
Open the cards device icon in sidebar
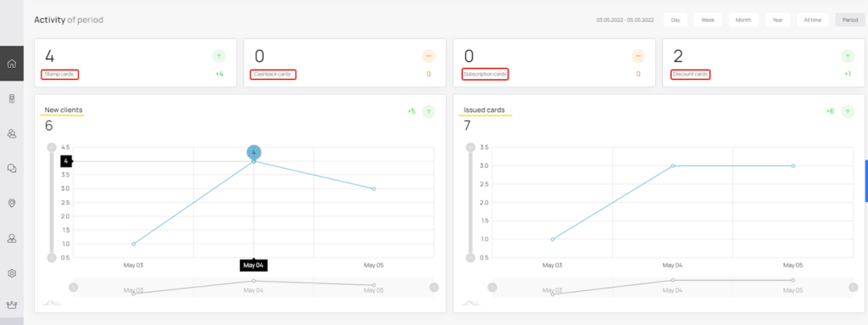(x=12, y=98)
